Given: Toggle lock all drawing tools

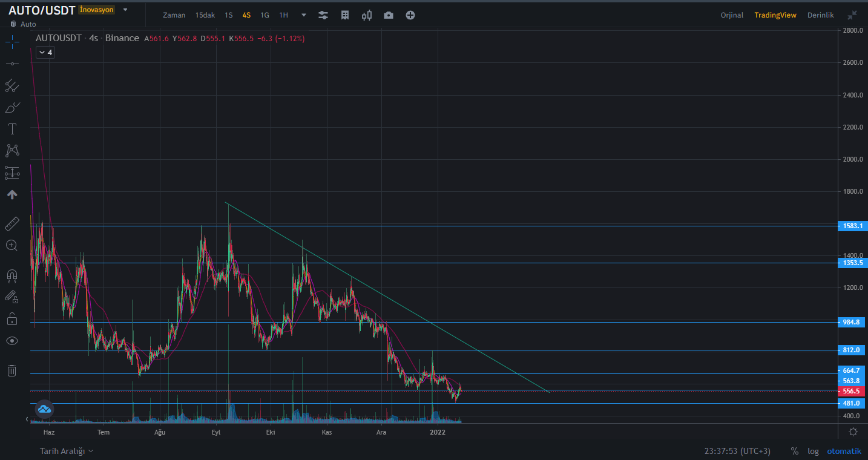Looking at the screenshot, I should (12, 318).
